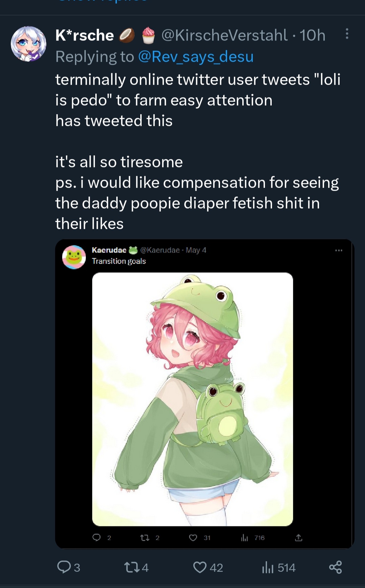This screenshot has height=588, width=365.
Task: Open the @KirscheVerstahl handle
Action: (x=224, y=35)
